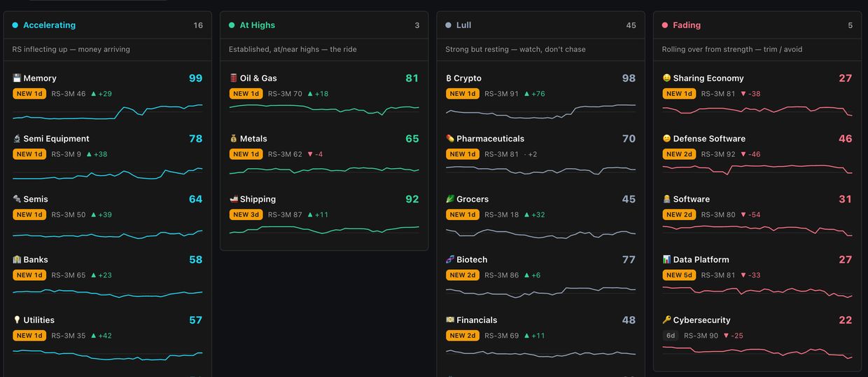Click the money bag icon beside Metals
Image resolution: width=868 pixels, height=377 pixels.
(x=234, y=139)
